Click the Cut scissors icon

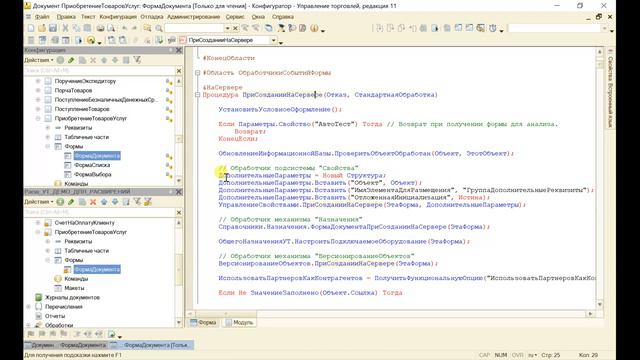pyautogui.click(x=65, y=28)
